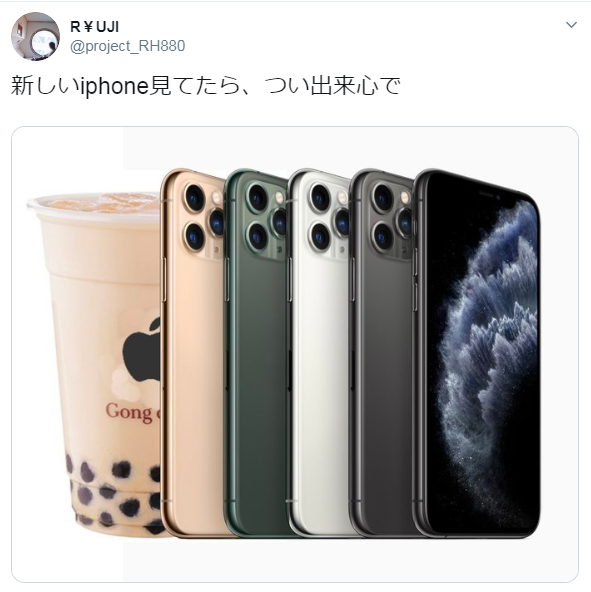The image size is (591, 592).
Task: Open the @project_RH880 handle link
Action: 128,46
